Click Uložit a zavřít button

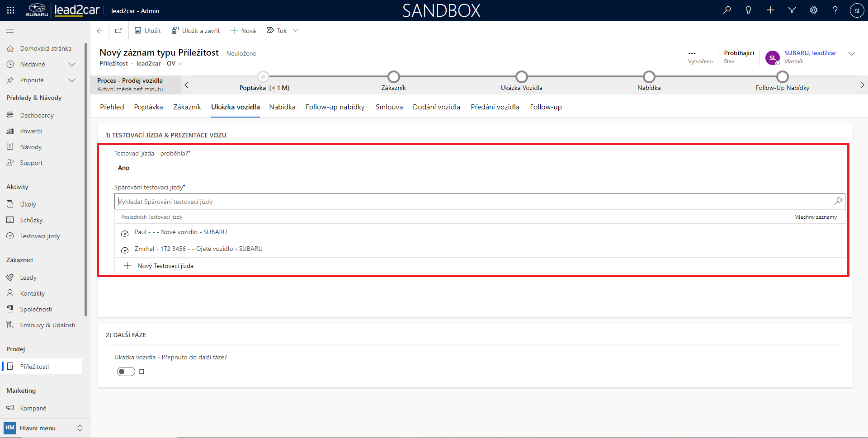[196, 31]
